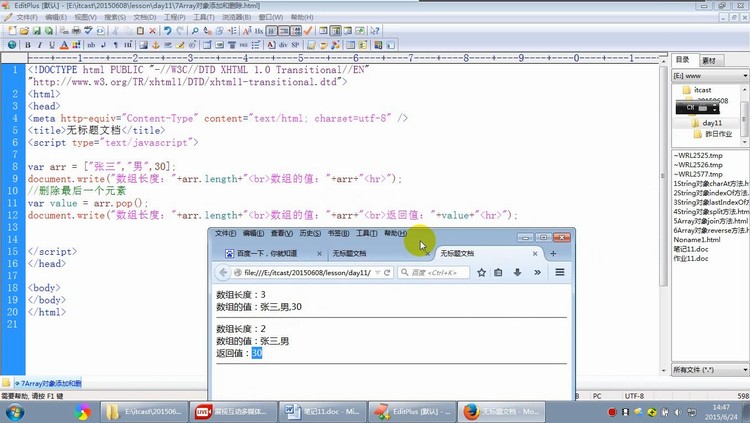Select the 7Array document tab at bottom

[48, 383]
